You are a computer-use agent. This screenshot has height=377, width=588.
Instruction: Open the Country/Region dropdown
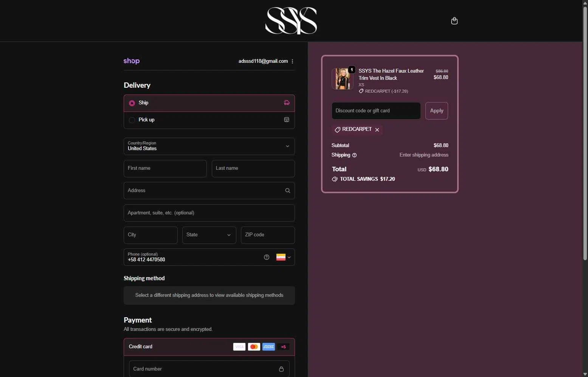(209, 146)
